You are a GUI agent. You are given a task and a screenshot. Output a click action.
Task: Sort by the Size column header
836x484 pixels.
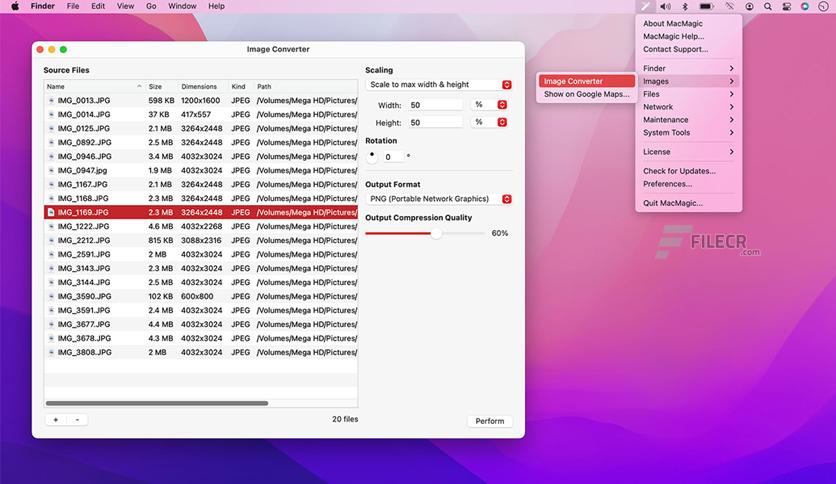point(162,86)
